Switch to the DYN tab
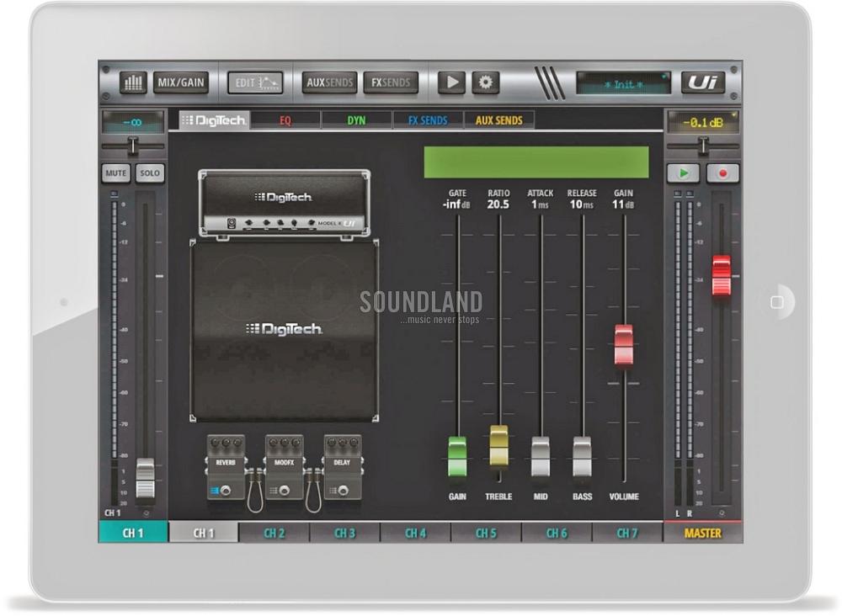Screen dimensions: 842x616 [356, 120]
